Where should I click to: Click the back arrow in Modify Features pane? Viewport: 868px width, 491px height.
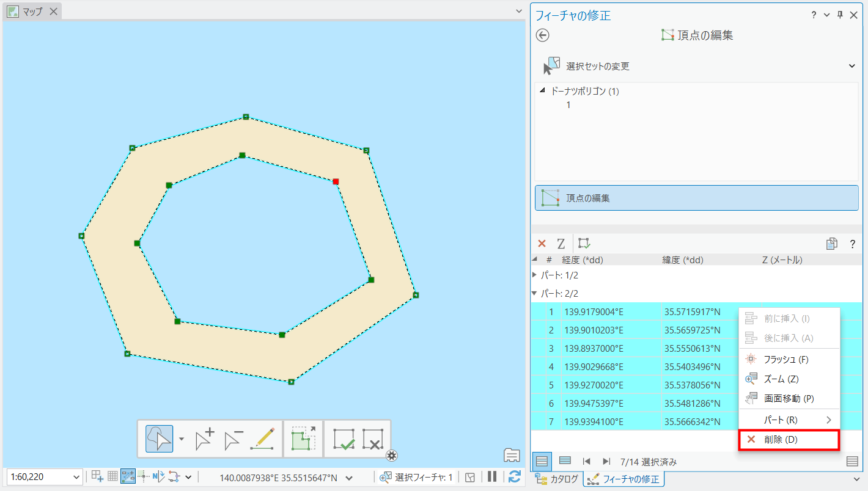[542, 35]
